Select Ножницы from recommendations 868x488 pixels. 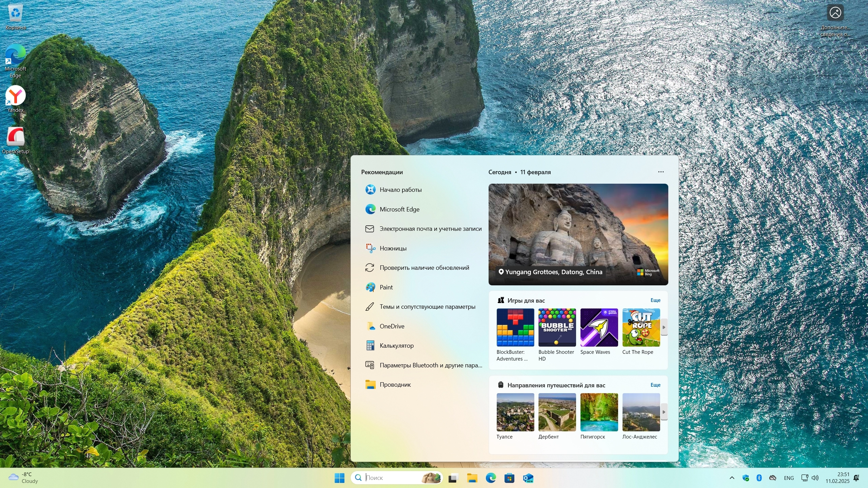tap(393, 248)
